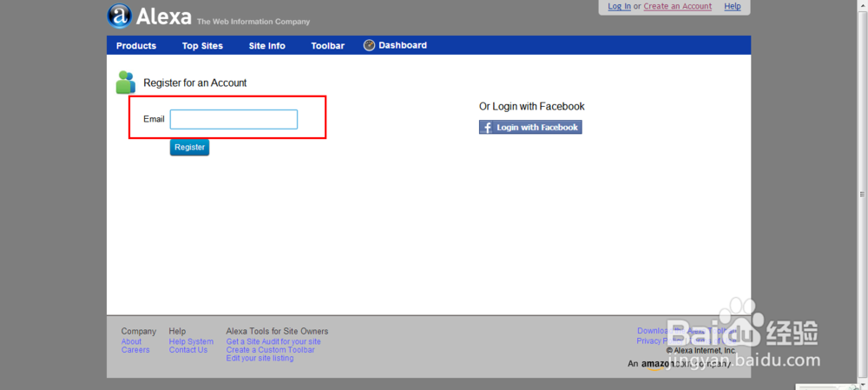The height and width of the screenshot is (390, 868).
Task: Click Create a Custom Toolbar link
Action: pos(270,350)
